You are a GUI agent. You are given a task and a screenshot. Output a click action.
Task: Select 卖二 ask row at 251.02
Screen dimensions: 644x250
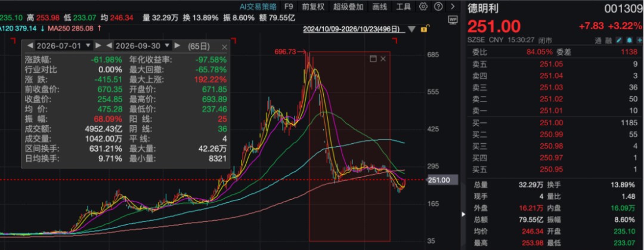555,99
